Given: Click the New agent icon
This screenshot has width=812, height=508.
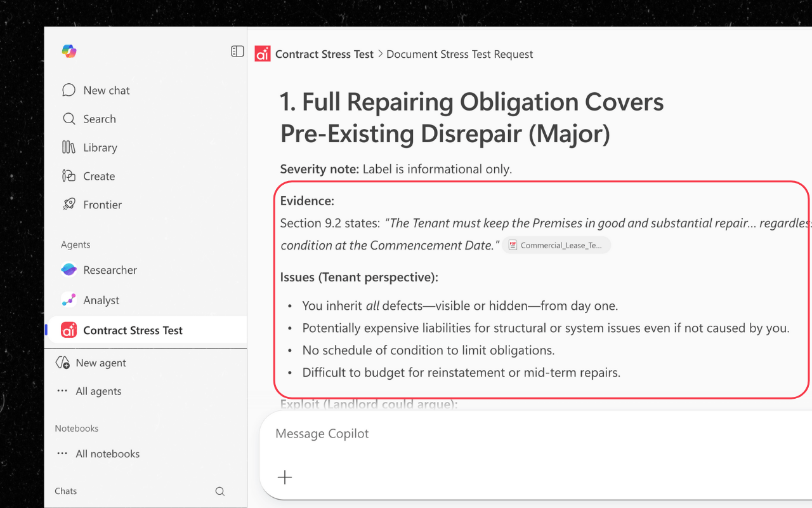Looking at the screenshot, I should (x=63, y=363).
